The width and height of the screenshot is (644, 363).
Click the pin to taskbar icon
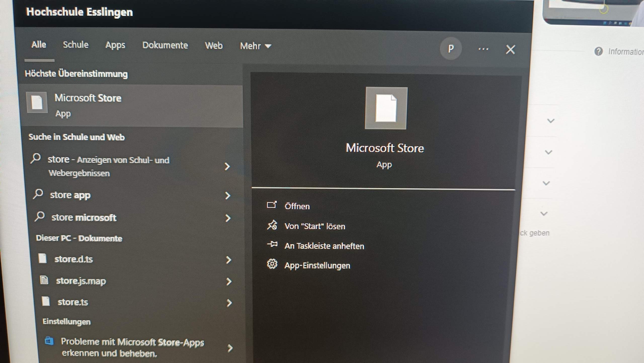pos(272,244)
